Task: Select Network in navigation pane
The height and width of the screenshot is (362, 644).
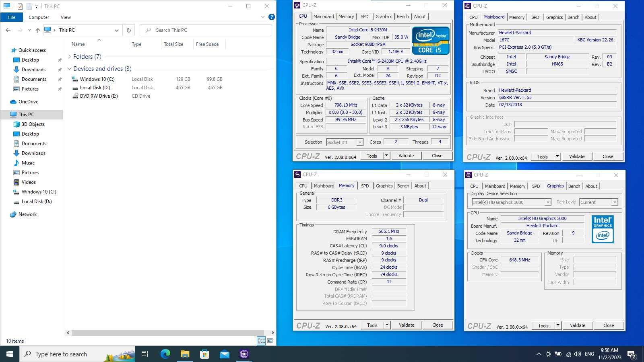Action: (x=27, y=214)
